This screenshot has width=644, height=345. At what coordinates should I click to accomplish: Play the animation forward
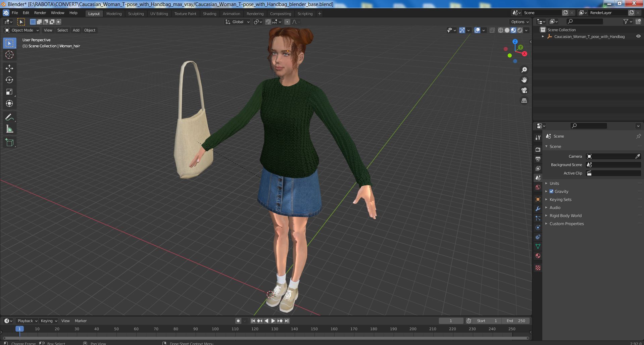pos(273,321)
